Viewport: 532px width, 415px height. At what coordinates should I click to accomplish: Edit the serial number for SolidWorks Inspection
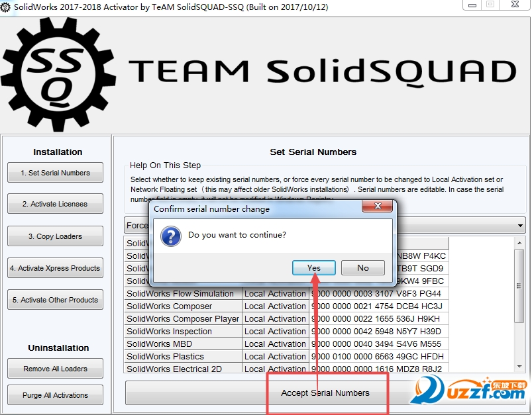coord(379,331)
